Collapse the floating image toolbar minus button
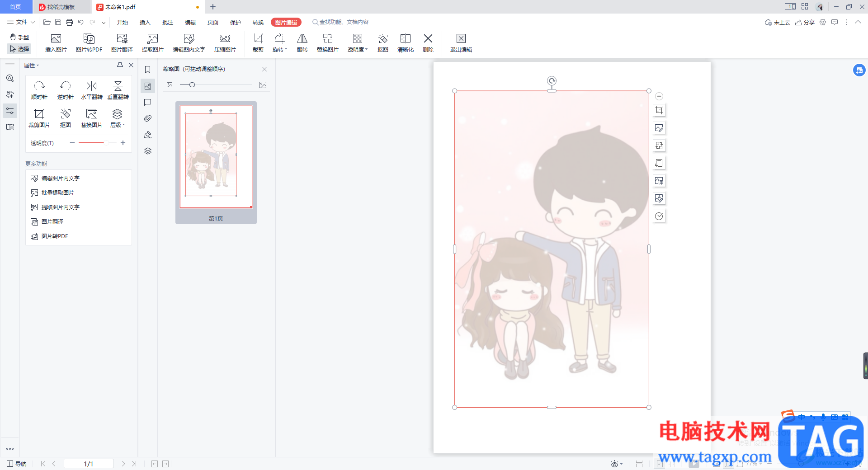Image resolution: width=868 pixels, height=470 pixels. 659,96
